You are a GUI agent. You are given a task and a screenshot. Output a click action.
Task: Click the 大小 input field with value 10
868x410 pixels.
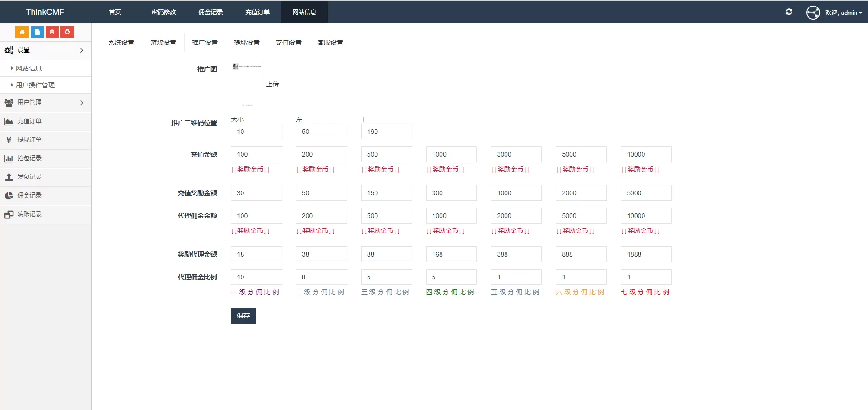256,132
